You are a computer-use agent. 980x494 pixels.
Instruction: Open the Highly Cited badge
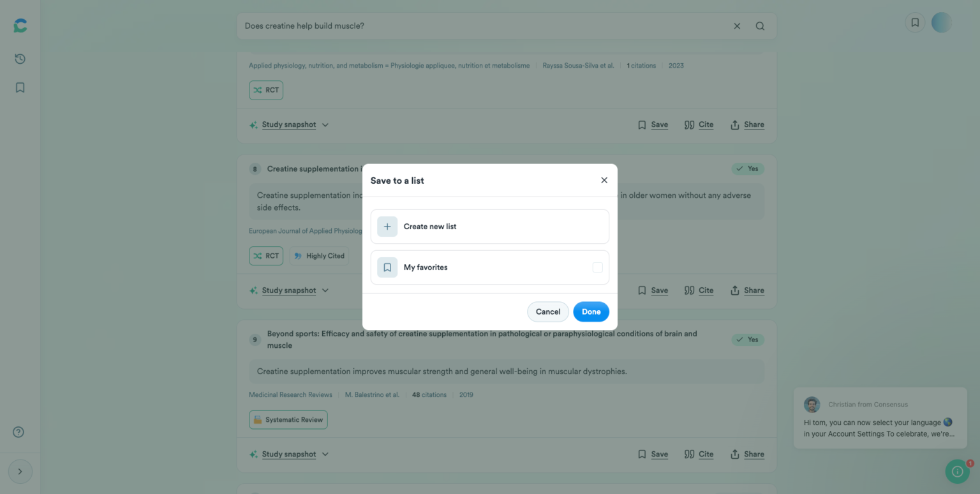click(x=319, y=255)
